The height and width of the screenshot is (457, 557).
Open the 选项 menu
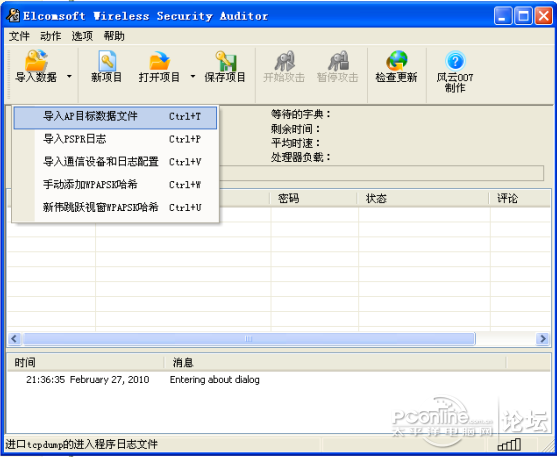pyautogui.click(x=82, y=36)
